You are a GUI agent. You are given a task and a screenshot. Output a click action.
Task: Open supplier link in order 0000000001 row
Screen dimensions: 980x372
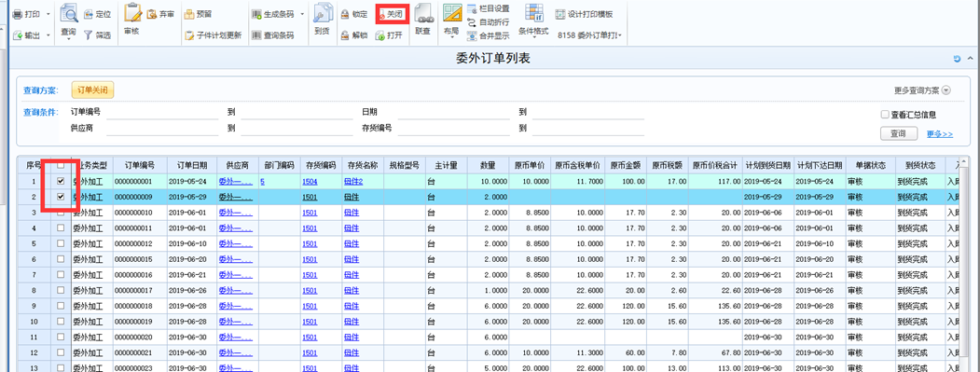point(236,181)
